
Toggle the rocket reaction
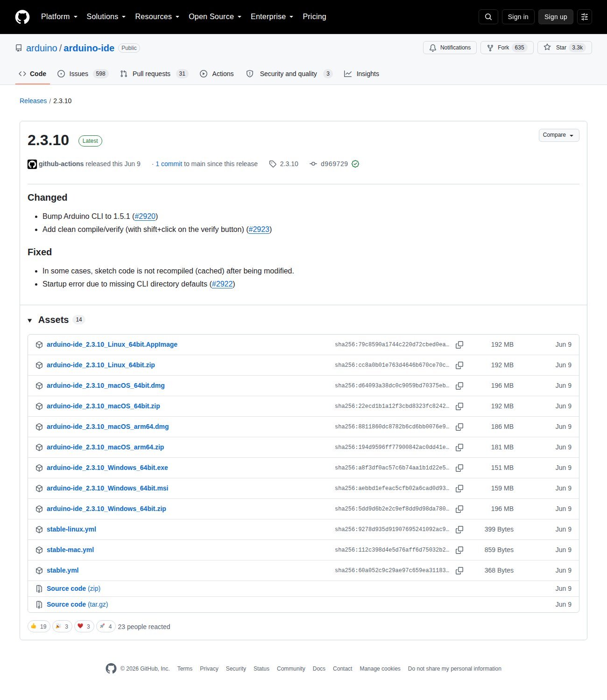coord(106,626)
